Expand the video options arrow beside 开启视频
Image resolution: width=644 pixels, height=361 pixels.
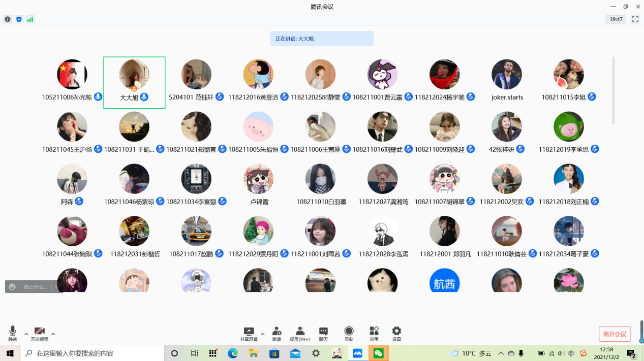[x=53, y=334]
